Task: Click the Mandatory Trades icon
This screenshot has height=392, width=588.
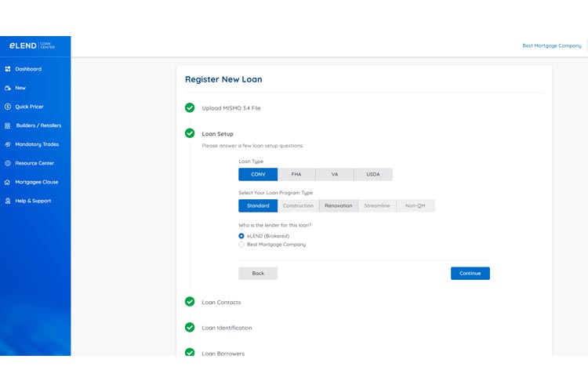Action: coord(8,144)
